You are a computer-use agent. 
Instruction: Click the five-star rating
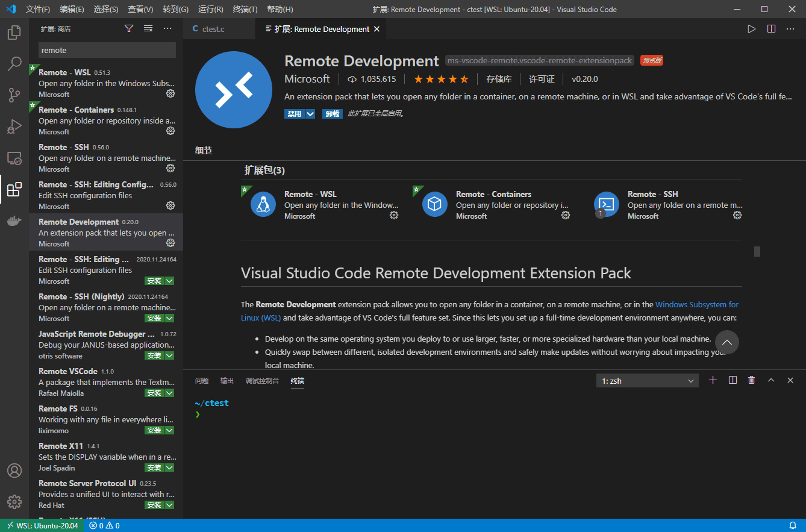point(441,79)
